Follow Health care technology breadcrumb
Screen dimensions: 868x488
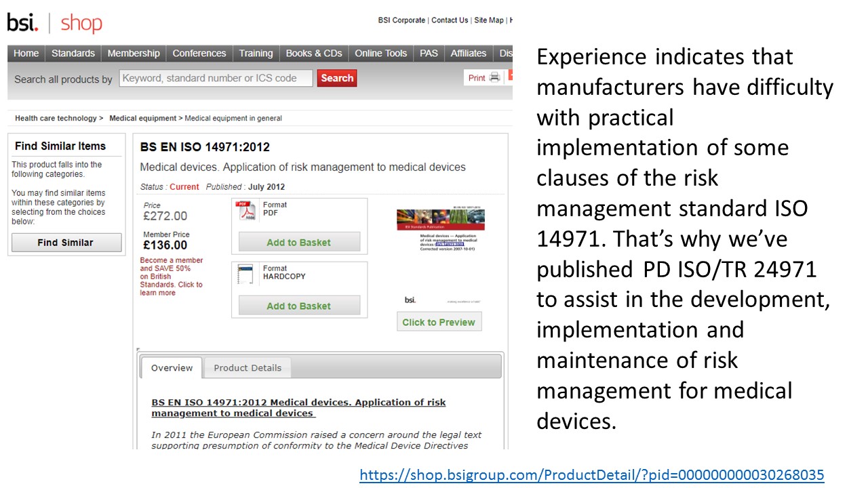56,118
